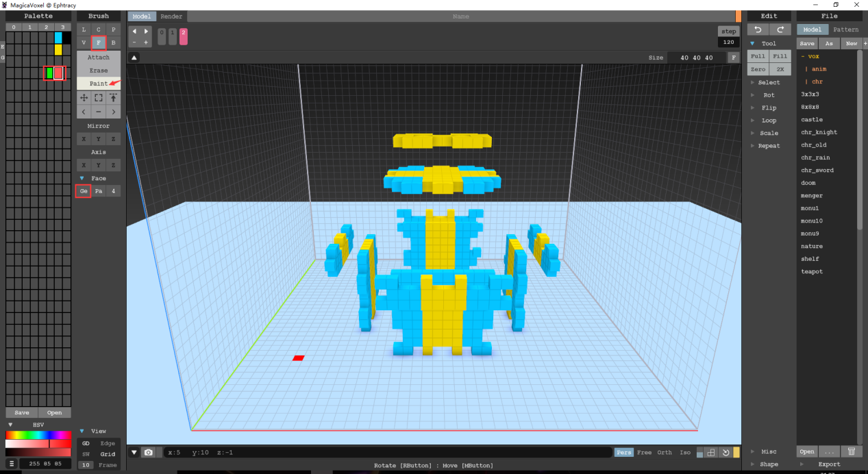Click the Fill button under Tool
868x474 pixels.
click(780, 56)
